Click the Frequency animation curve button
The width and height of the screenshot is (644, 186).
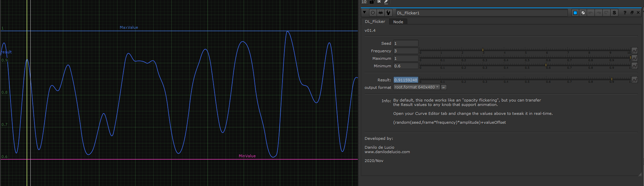(634, 51)
